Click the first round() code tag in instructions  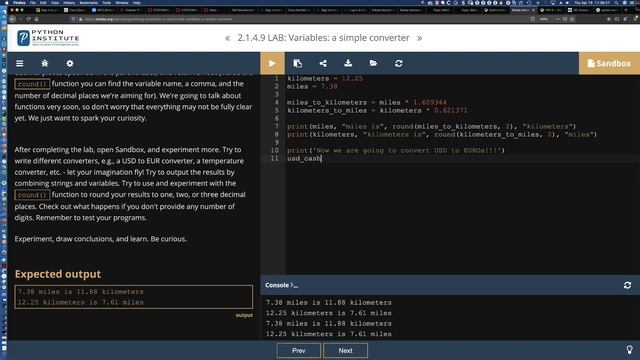point(32,84)
